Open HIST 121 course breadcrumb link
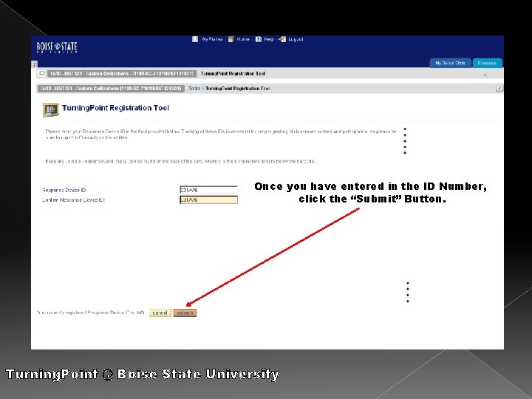The image size is (532, 399). (x=111, y=88)
